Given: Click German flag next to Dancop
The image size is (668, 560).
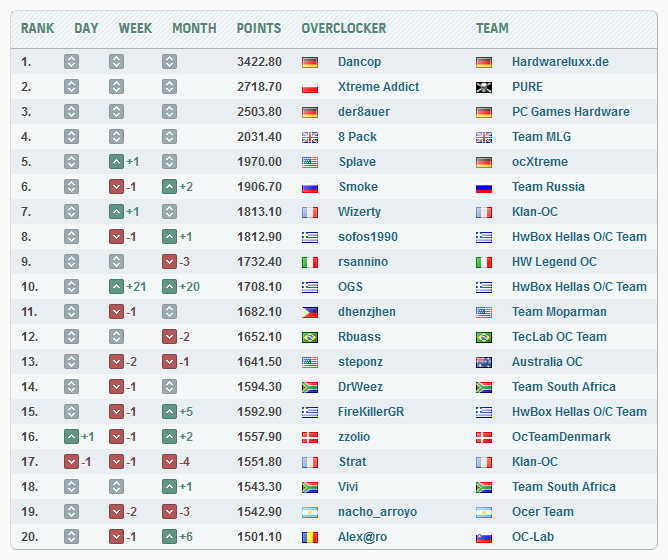Looking at the screenshot, I should tap(310, 62).
